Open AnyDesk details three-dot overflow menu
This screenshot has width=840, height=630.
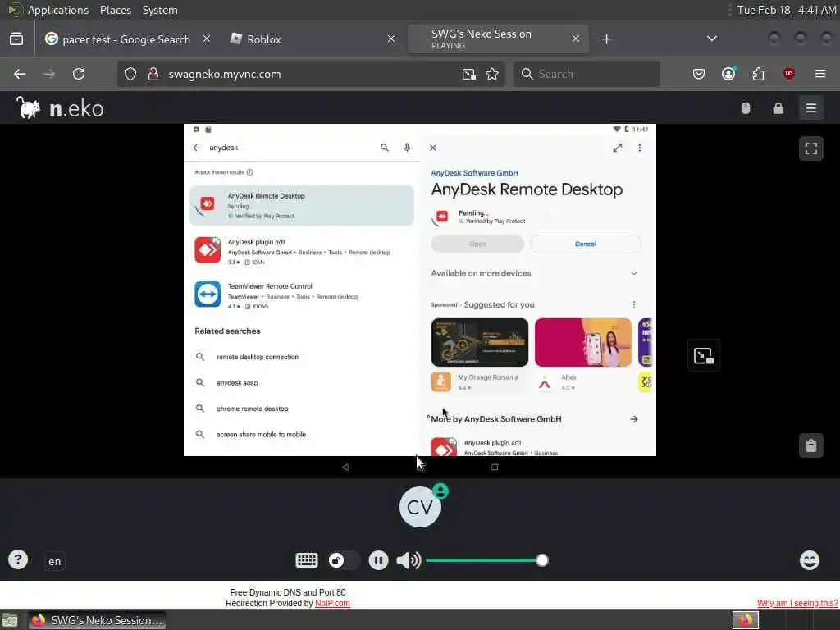point(639,148)
